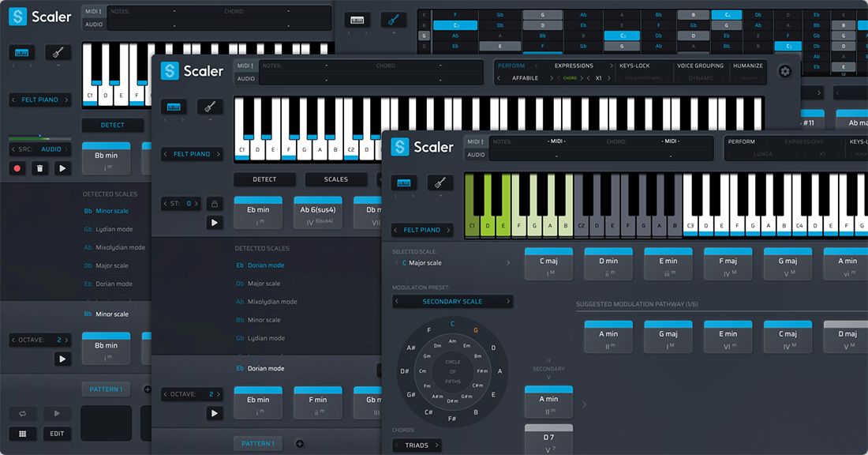Image resolution: width=868 pixels, height=455 pixels.
Task: Toggle KEYS-LOCK in the Eb Dorian window
Action: point(634,66)
